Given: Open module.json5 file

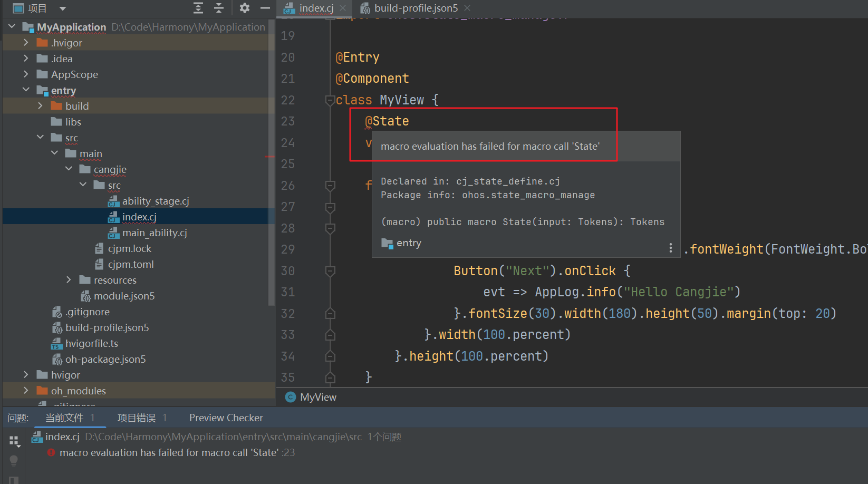Looking at the screenshot, I should pos(124,296).
